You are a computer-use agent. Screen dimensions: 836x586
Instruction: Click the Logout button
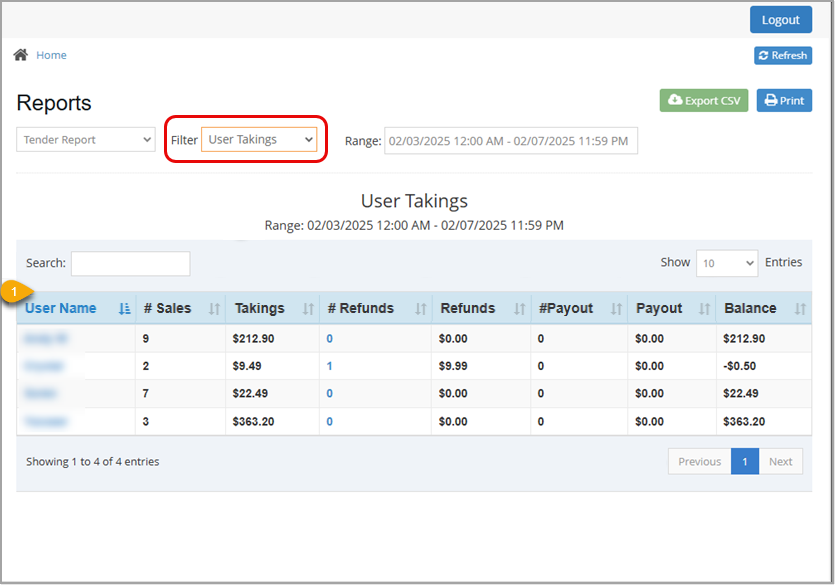pyautogui.click(x=781, y=19)
